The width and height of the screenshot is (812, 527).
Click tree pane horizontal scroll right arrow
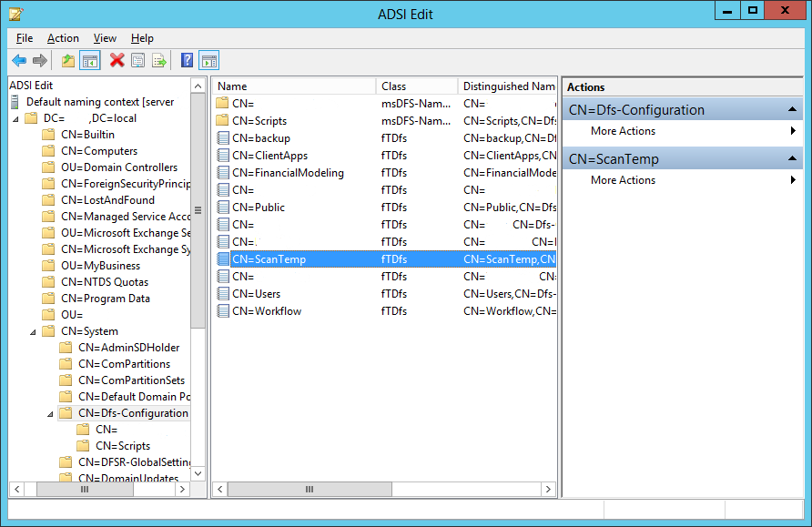[x=182, y=489]
